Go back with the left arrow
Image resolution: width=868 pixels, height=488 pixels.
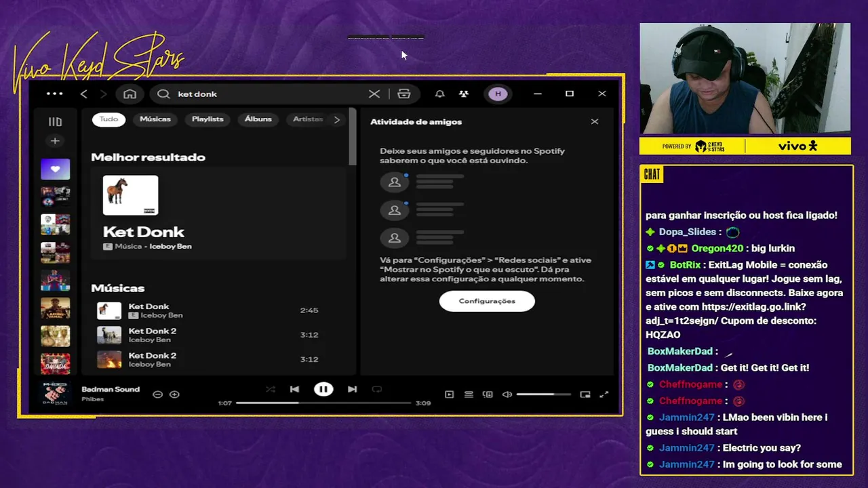pos(84,94)
